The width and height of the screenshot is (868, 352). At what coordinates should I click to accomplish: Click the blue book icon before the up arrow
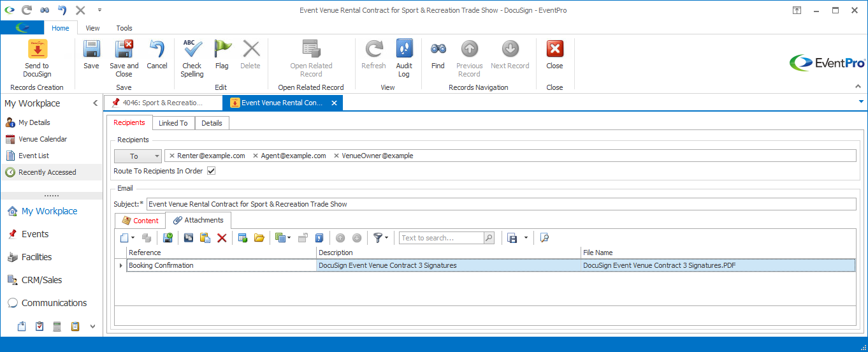(319, 238)
